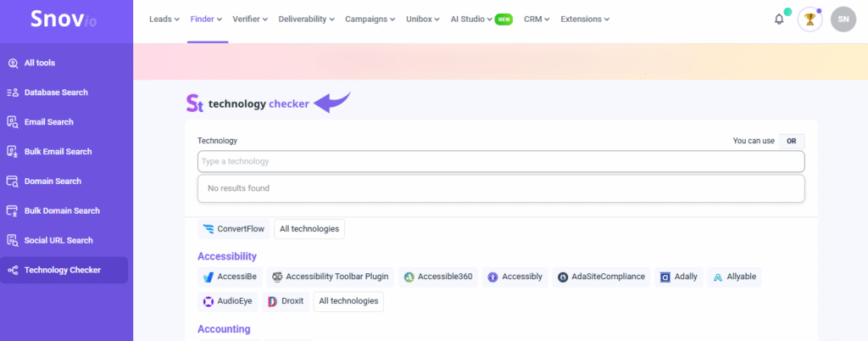Viewport: 868px width, 341px height.
Task: Click the Bulk Email Search sidebar icon
Action: tap(13, 152)
